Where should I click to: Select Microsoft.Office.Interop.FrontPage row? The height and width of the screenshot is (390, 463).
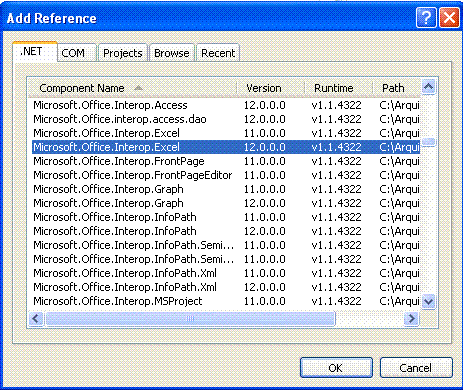pos(226,161)
